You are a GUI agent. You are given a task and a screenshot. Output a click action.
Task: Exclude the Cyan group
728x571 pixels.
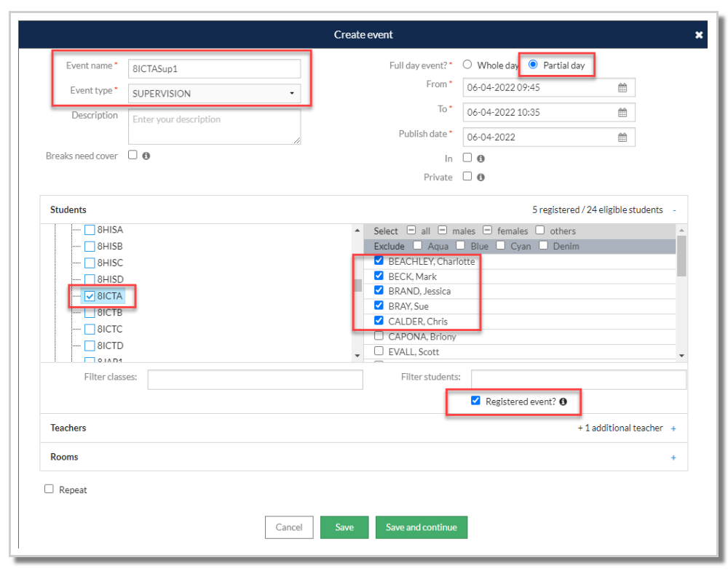click(x=501, y=245)
